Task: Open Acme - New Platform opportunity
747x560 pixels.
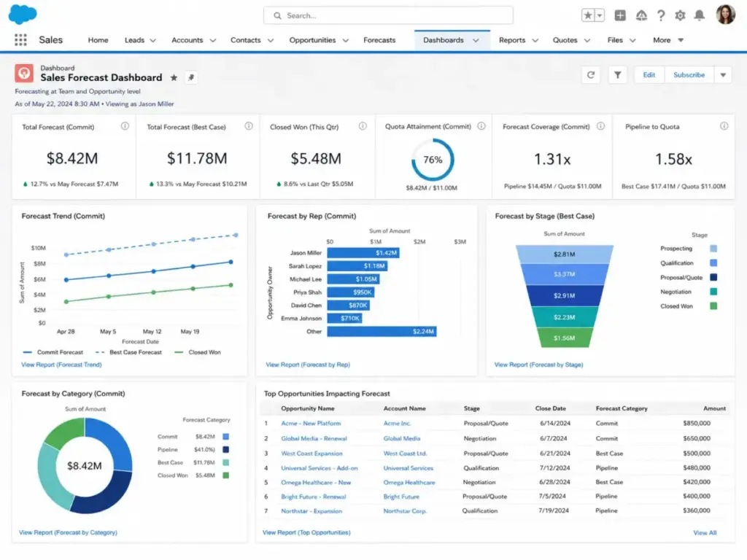Action: tap(311, 424)
